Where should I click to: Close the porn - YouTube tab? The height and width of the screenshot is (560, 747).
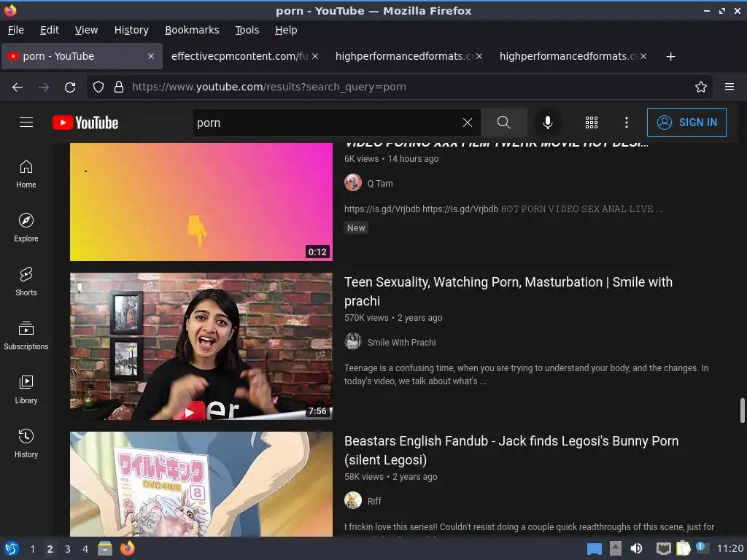pyautogui.click(x=150, y=56)
